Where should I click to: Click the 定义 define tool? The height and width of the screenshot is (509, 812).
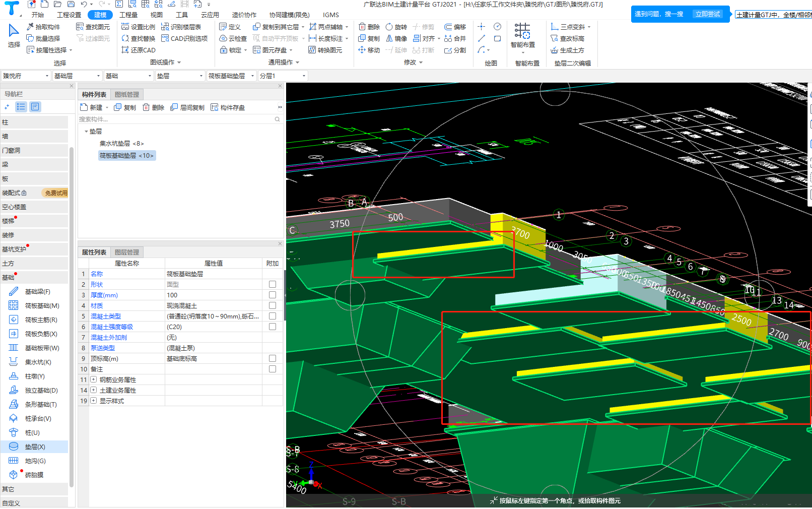click(230, 27)
